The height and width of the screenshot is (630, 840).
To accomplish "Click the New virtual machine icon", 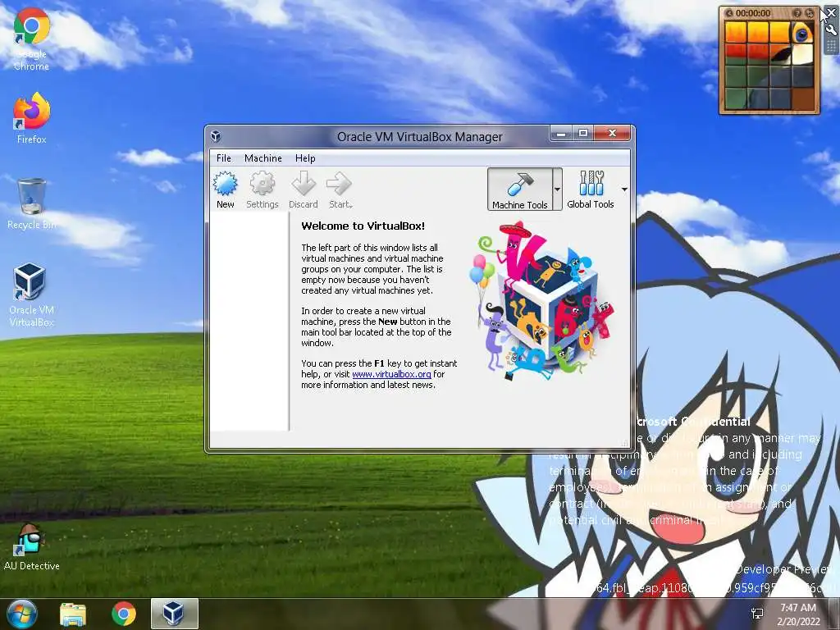I will 225,183.
